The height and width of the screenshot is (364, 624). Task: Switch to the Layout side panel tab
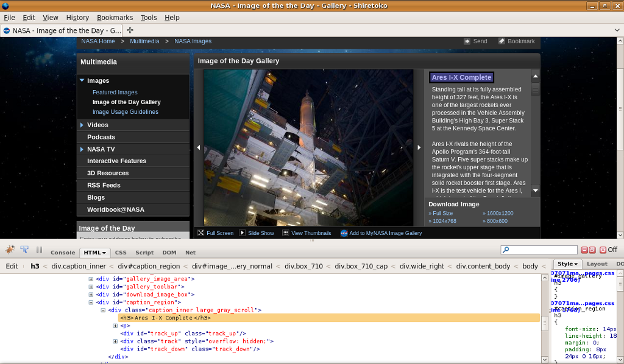coord(597,264)
